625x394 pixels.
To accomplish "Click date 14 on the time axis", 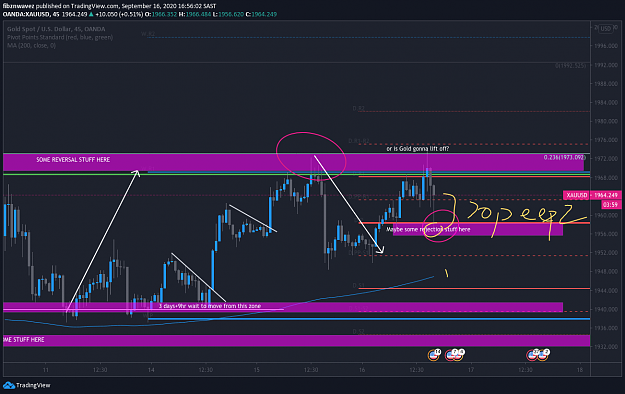I will pos(151,370).
